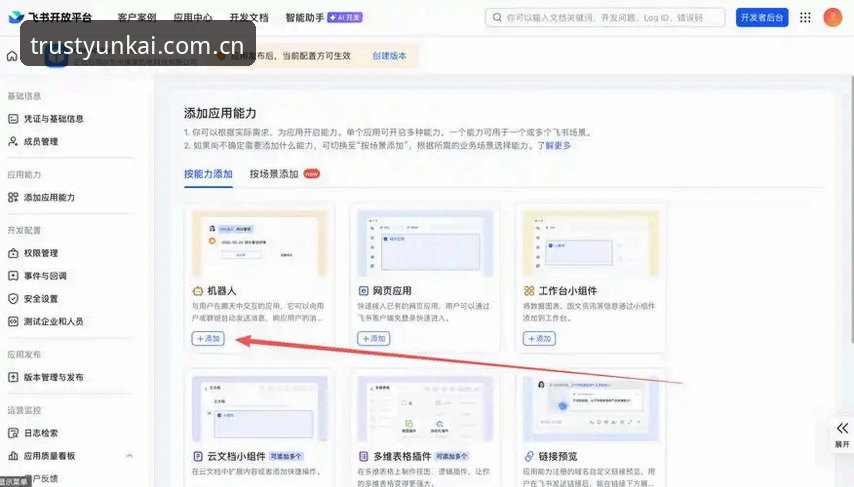Open 应用质量看板 in sidebar
The image size is (854, 487).
49,456
